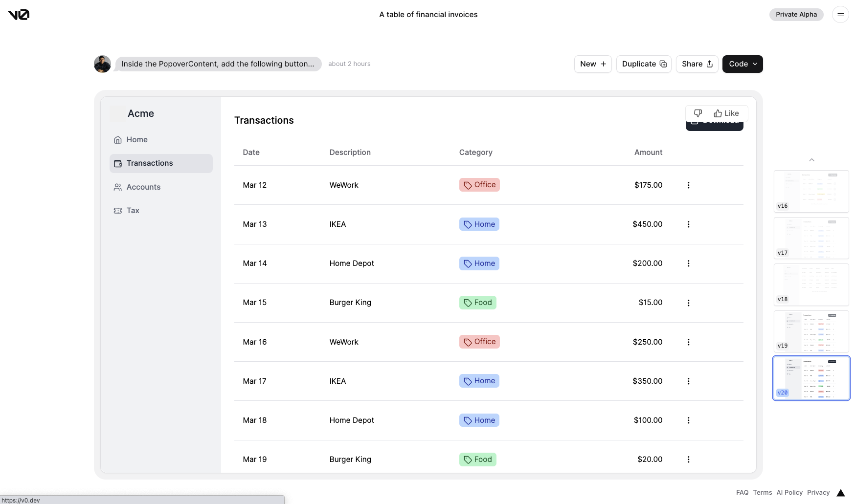Open the Code dropdown

coord(742,64)
